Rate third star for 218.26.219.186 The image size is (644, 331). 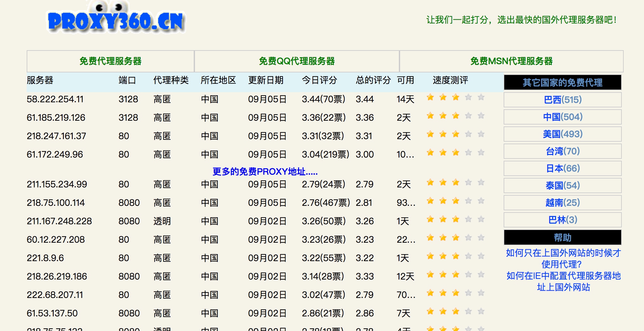(456, 274)
